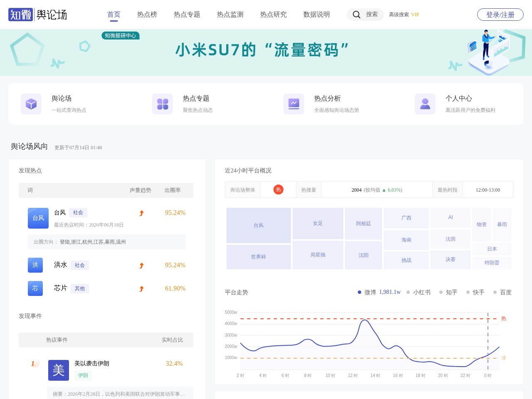Open the 小米SU7的流量密码 banner
The height and width of the screenshot is (399, 532).
coord(266,52)
